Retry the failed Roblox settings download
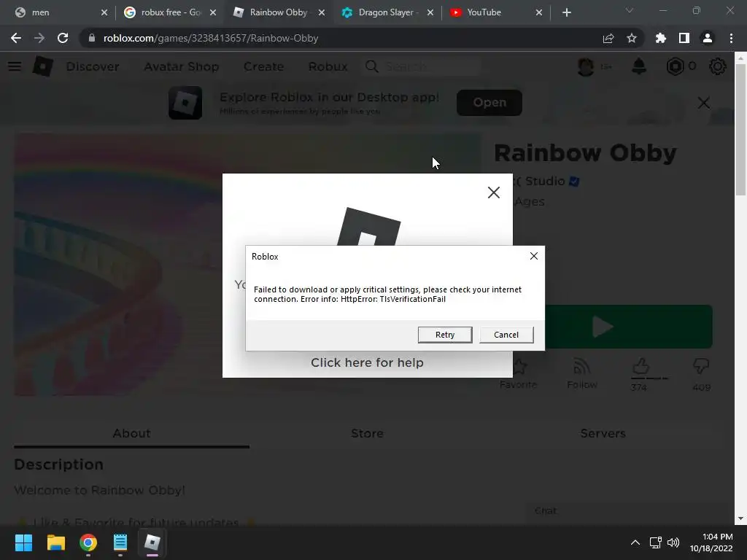The height and width of the screenshot is (560, 747). [445, 335]
